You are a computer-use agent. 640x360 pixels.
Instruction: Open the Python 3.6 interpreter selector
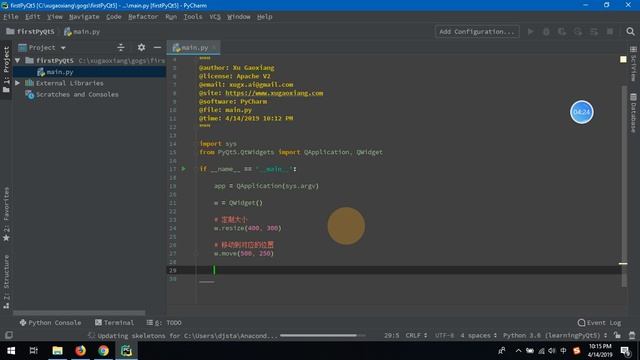point(555,335)
